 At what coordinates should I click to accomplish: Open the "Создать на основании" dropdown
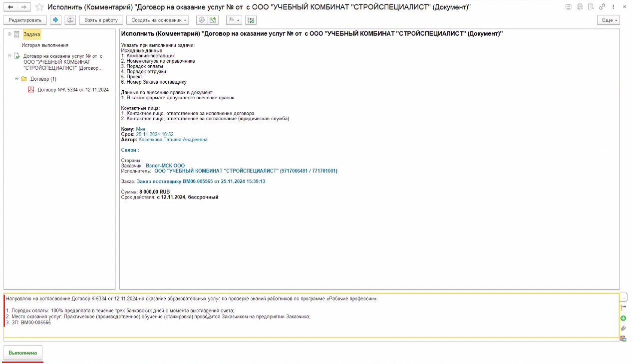158,20
